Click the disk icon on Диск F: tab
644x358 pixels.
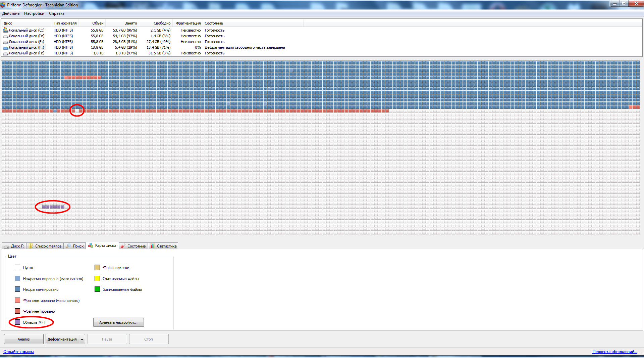6,246
